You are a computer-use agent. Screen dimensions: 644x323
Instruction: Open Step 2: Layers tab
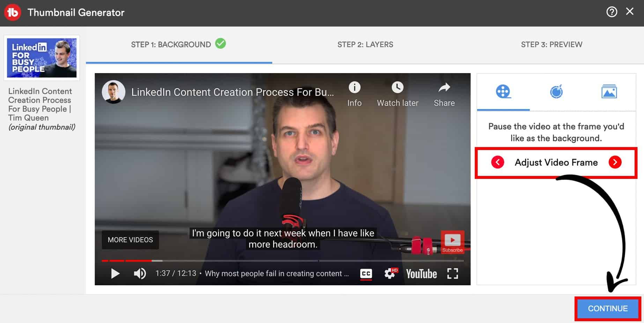click(x=365, y=45)
